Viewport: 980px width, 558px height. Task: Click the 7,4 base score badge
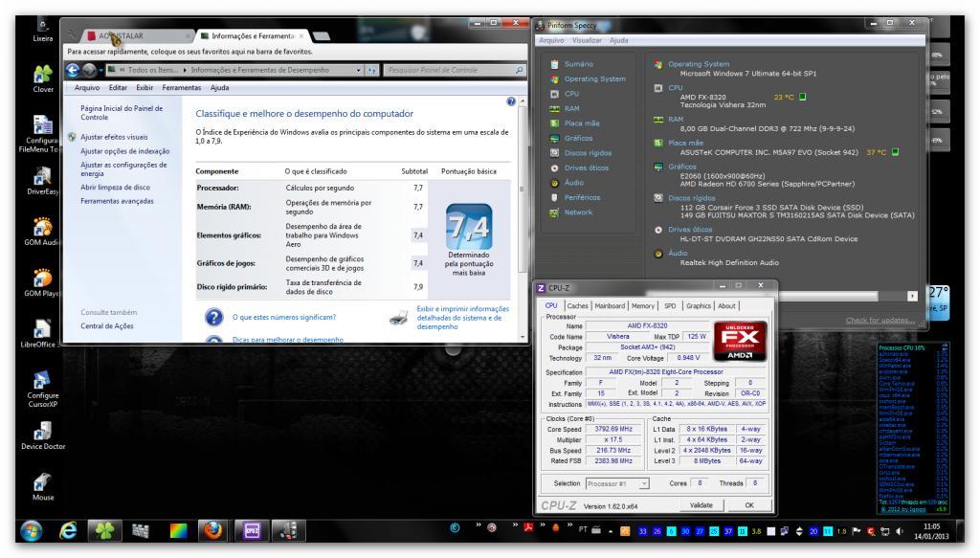(x=469, y=227)
